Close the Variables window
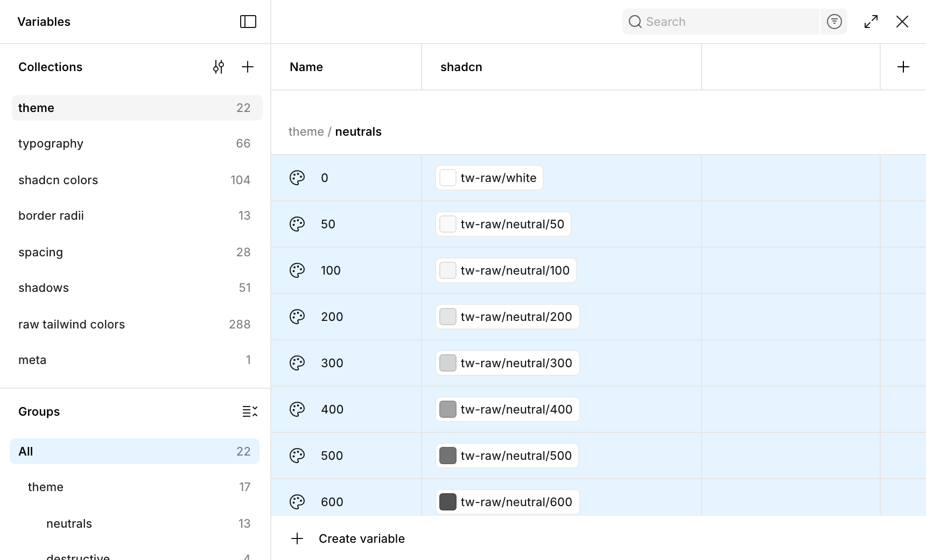This screenshot has height=560, width=926. point(902,22)
